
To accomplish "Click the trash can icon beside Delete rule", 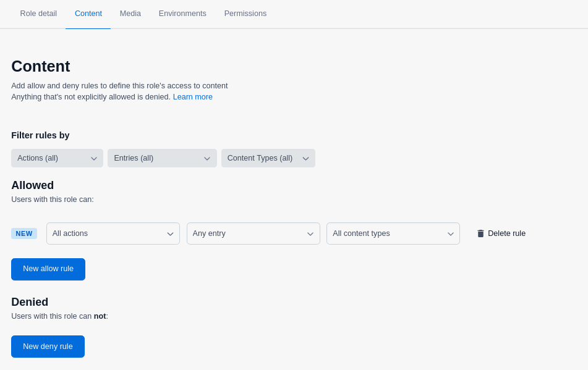I will tap(480, 233).
